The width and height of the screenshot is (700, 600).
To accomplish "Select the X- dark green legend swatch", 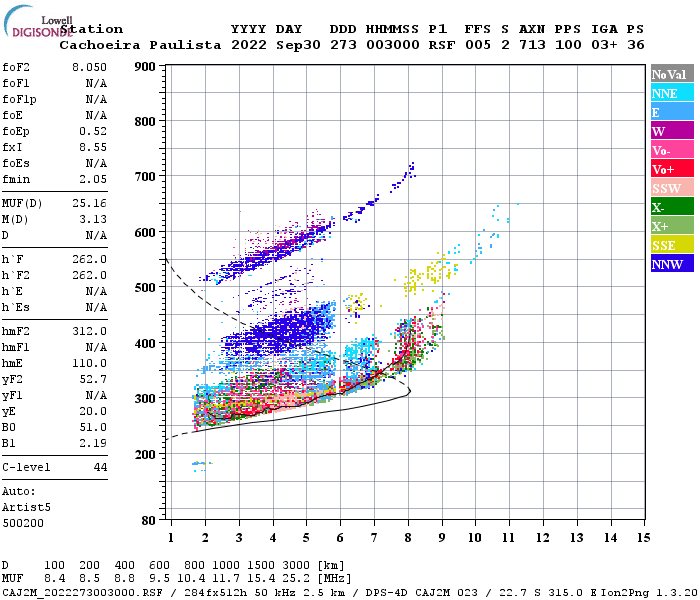I will click(672, 207).
